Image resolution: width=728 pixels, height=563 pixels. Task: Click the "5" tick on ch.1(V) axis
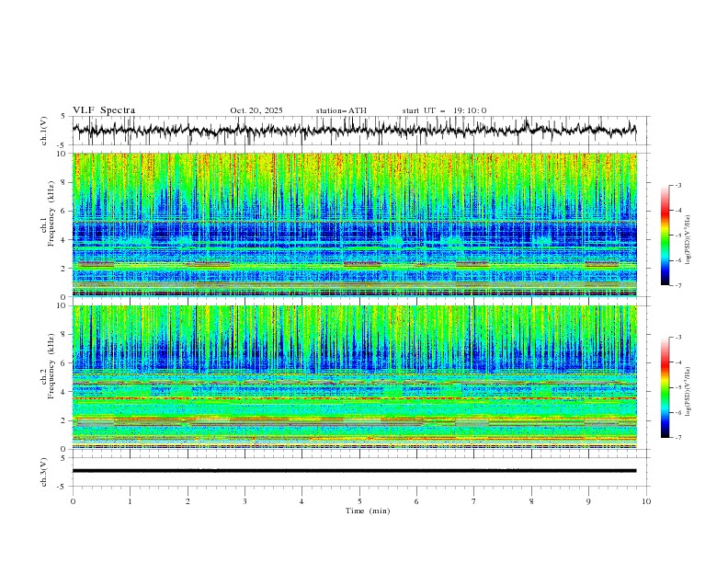64,117
